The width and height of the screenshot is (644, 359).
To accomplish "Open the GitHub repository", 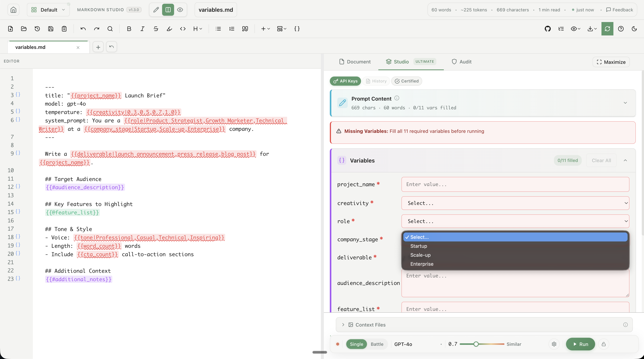I will (548, 29).
